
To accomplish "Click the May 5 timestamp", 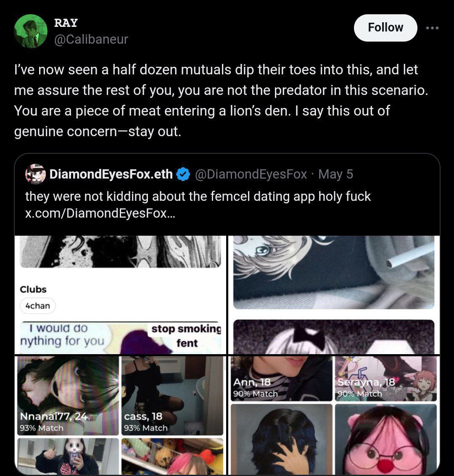I will coord(335,174).
